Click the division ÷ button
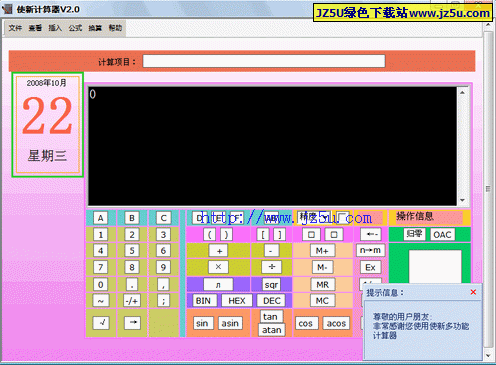The image size is (496, 365). point(271,267)
